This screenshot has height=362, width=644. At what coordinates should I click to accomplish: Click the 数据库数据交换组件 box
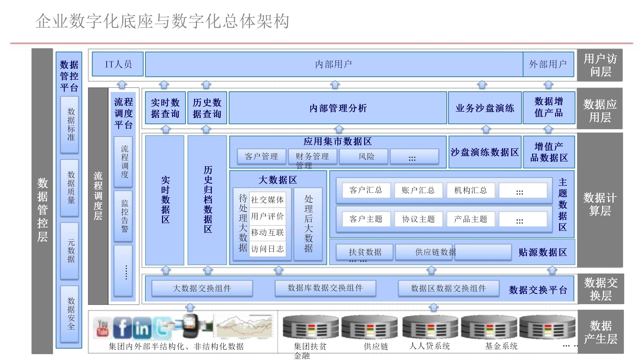pyautogui.click(x=325, y=288)
